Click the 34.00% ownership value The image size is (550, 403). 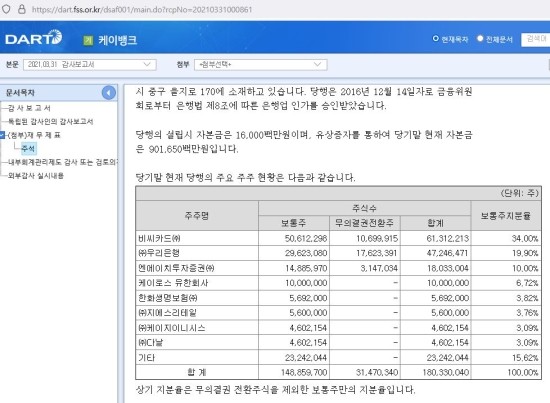coord(525,239)
